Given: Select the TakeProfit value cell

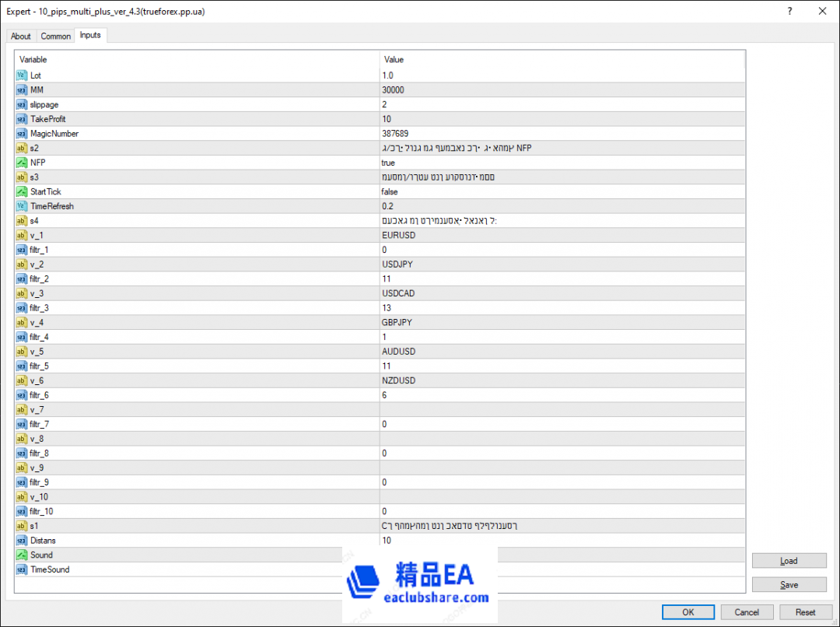Looking at the screenshot, I should coord(560,119).
